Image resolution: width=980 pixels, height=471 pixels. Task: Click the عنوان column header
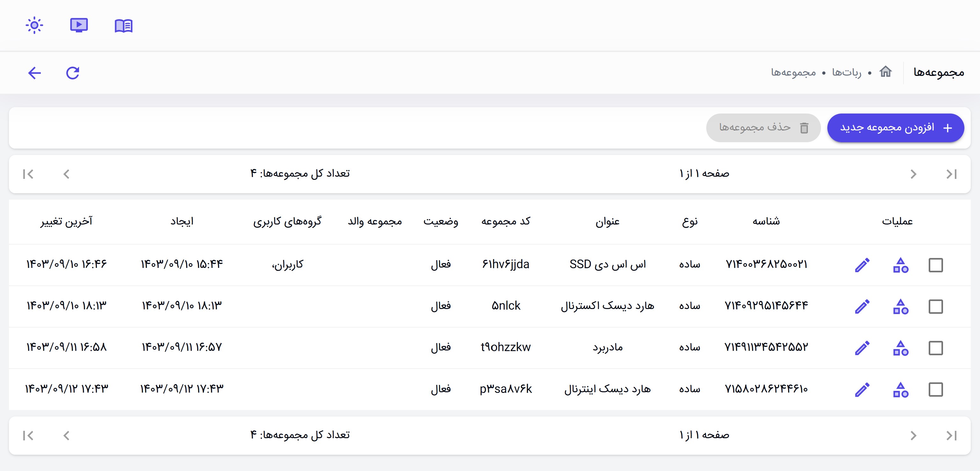[607, 221]
